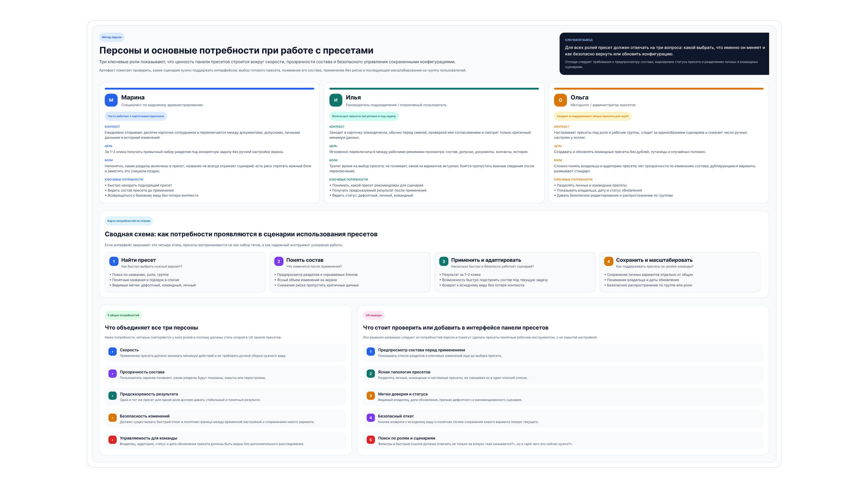Click the «Поиск по ролям и сценариям» title
Image resolution: width=868 pixels, height=488 pixels.
click(x=407, y=438)
